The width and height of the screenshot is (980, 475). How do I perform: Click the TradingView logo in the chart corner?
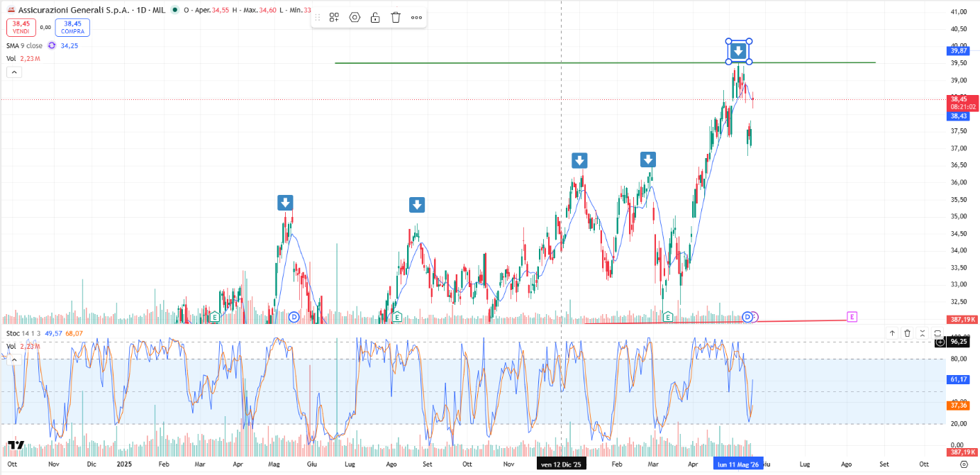(16, 445)
